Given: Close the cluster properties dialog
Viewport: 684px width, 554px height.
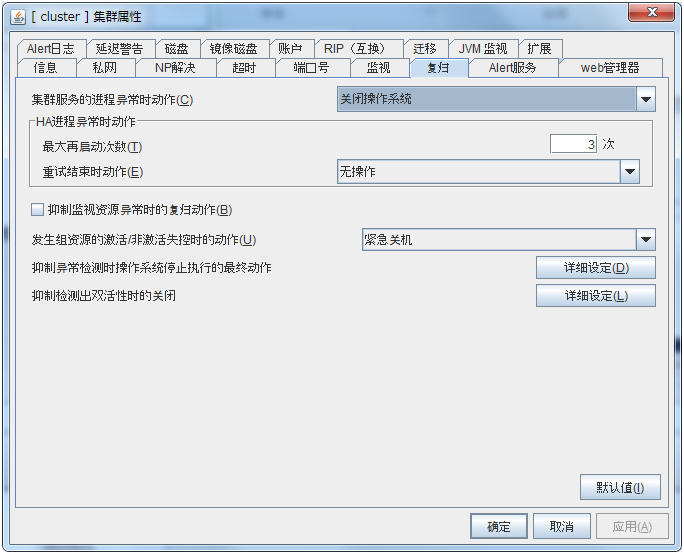Looking at the screenshot, I should click(x=651, y=12).
